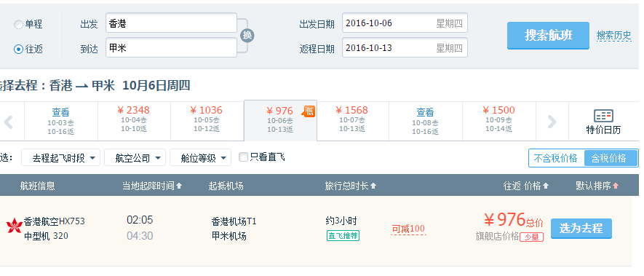Click the 甲米机场 arrival airport text

pos(228,236)
